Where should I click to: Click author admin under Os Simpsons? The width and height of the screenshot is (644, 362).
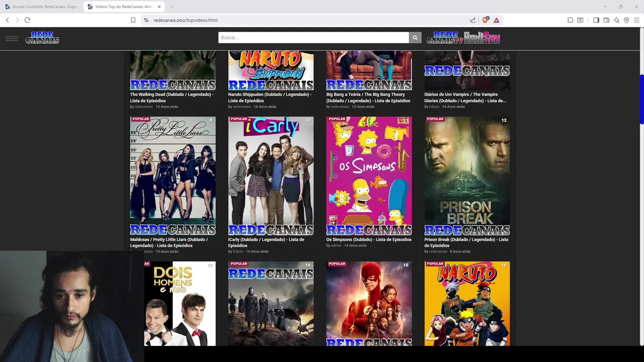coord(336,245)
